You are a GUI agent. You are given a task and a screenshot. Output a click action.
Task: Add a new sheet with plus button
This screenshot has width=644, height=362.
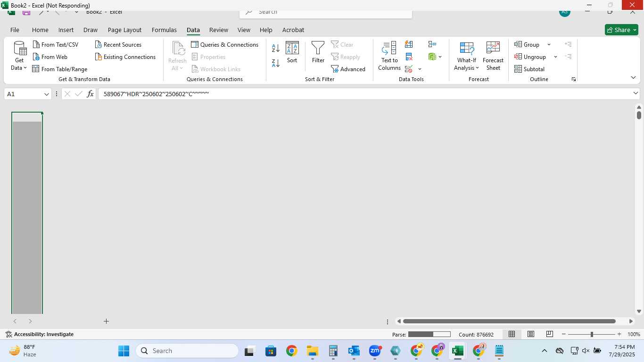pyautogui.click(x=106, y=321)
